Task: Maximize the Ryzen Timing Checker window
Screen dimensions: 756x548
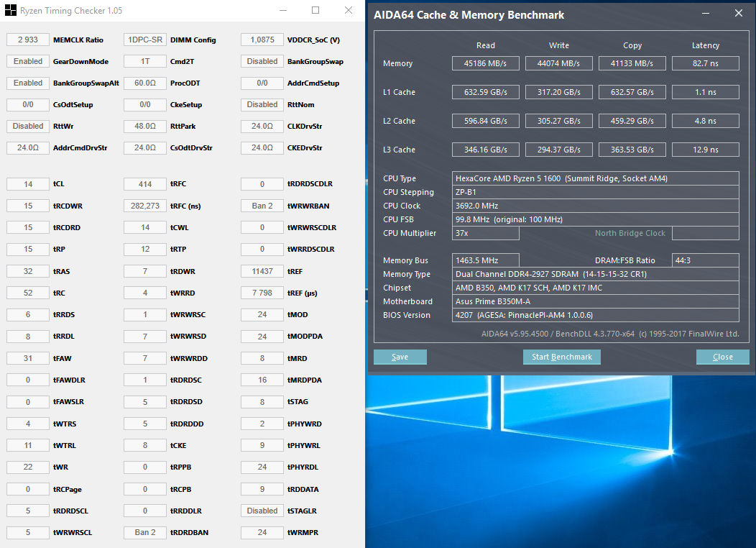Action: pos(315,10)
